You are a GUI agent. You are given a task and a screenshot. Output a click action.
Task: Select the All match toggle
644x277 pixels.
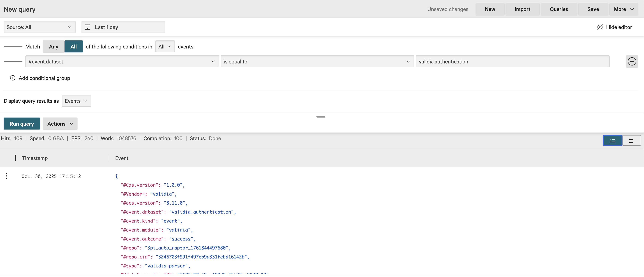click(73, 47)
